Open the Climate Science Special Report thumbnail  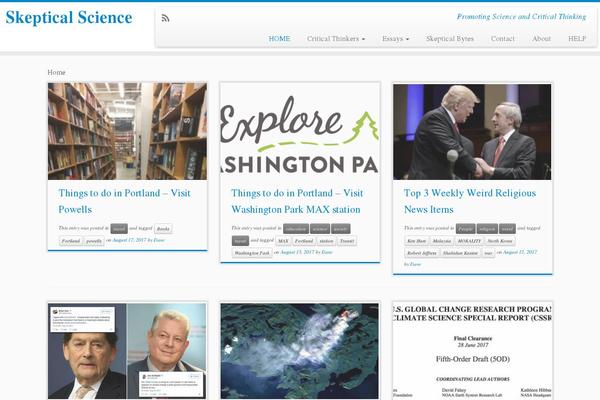coord(473,351)
